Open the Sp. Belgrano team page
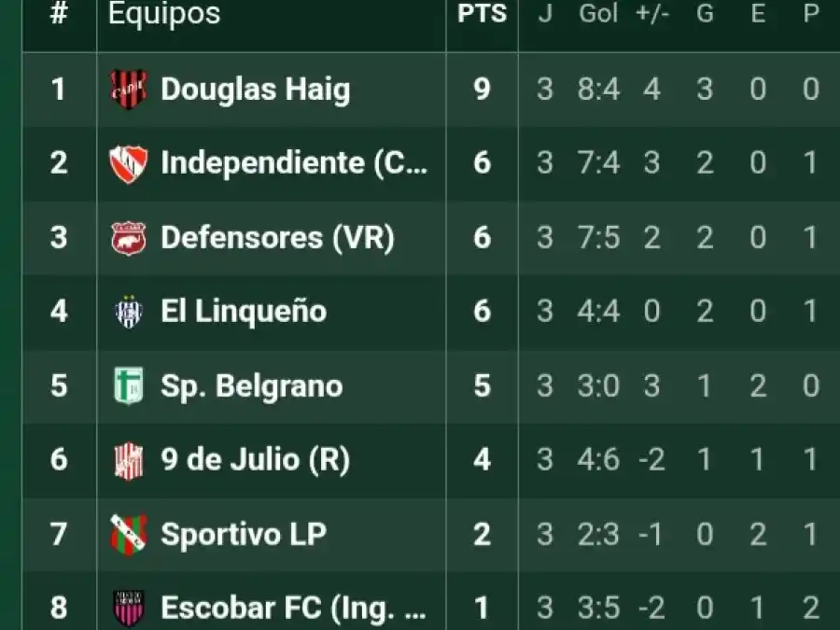Viewport: 840px width, 630px height. (x=251, y=385)
